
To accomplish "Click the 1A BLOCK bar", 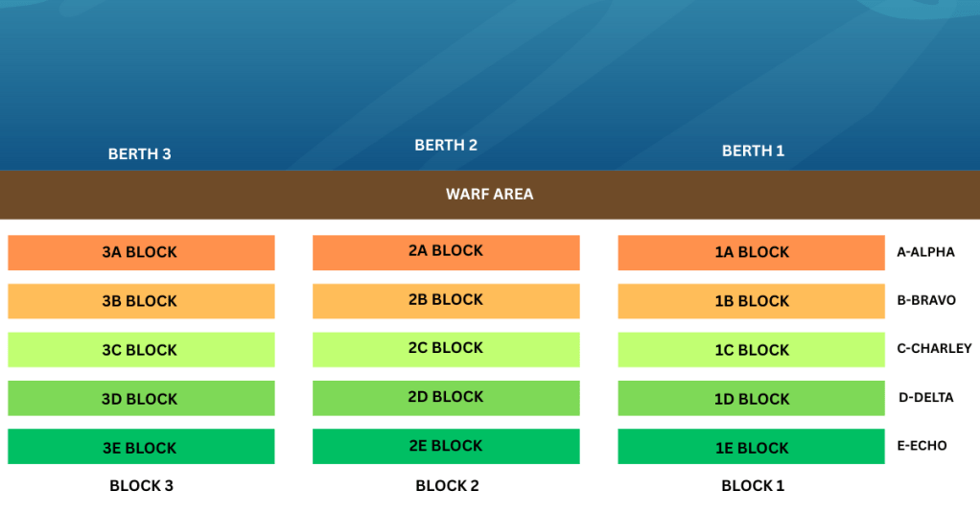I will (751, 252).
